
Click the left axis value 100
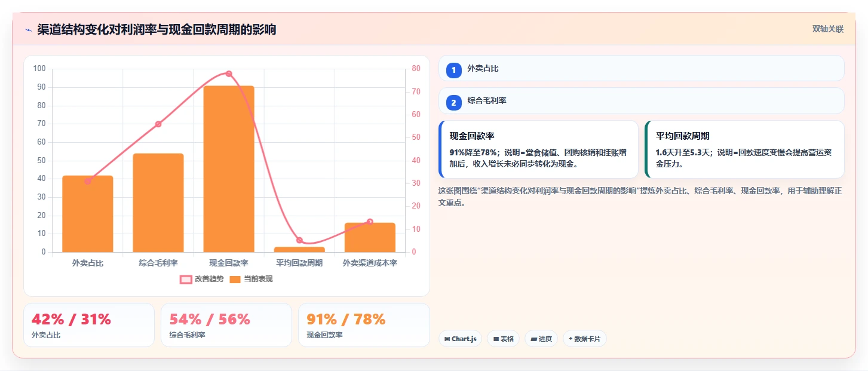tap(39, 69)
